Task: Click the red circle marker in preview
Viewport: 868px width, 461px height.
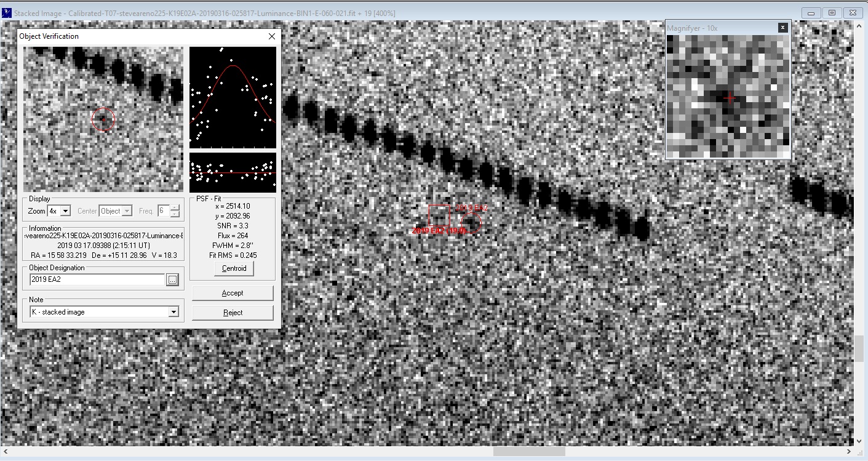Action: 103,119
